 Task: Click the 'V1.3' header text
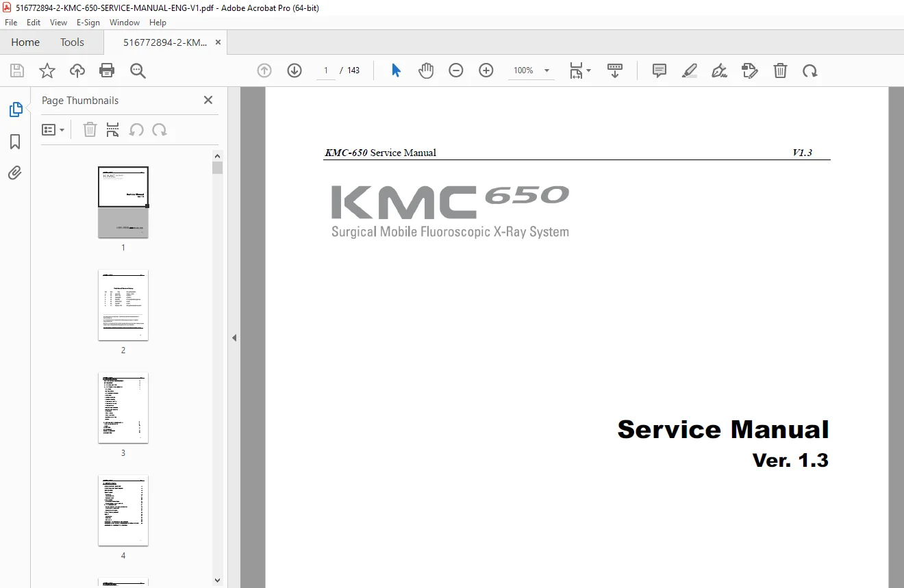point(802,153)
